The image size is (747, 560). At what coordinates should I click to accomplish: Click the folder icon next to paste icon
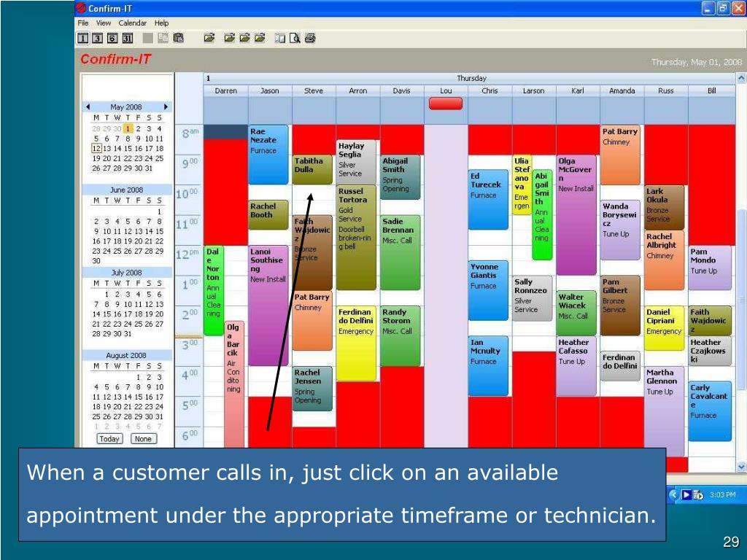coord(209,38)
